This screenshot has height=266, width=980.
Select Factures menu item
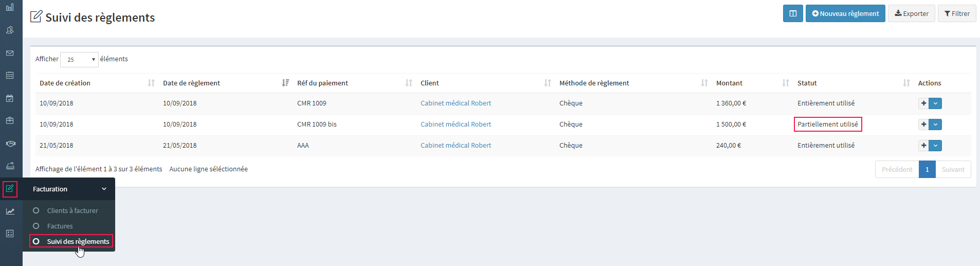pyautogui.click(x=60, y=226)
